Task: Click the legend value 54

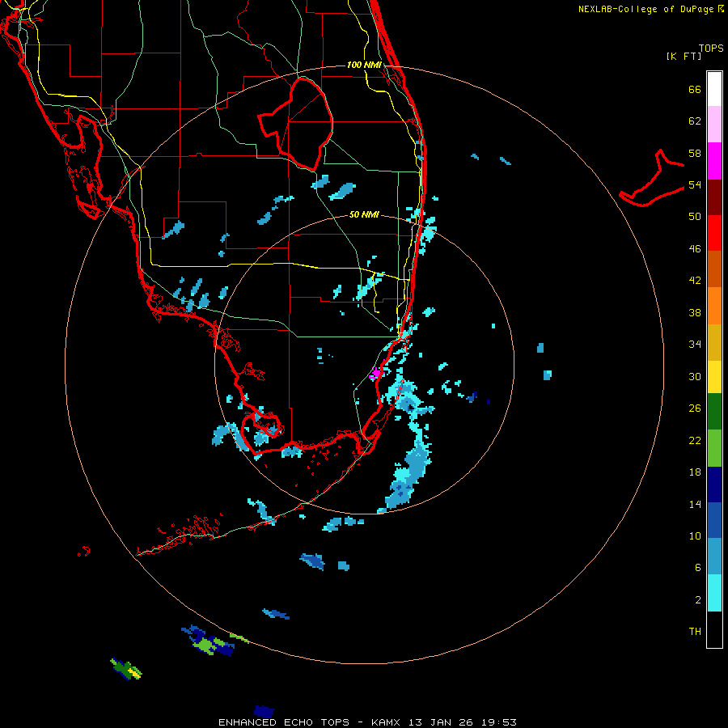Action: [x=695, y=184]
